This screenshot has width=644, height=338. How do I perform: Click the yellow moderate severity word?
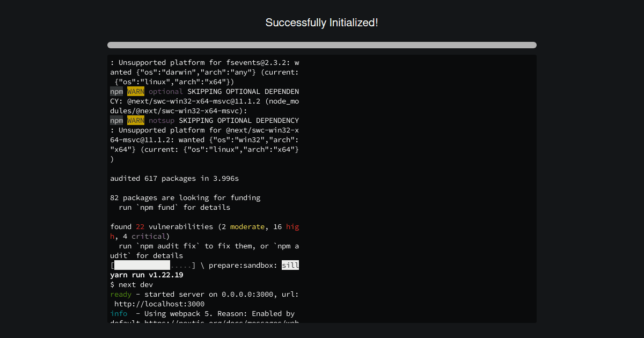pos(247,226)
